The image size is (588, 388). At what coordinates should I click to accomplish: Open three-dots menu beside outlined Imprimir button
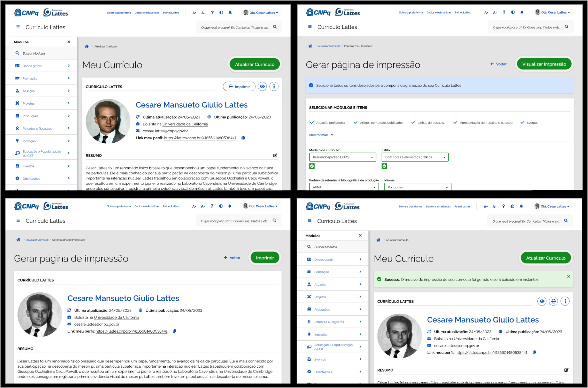tap(274, 86)
